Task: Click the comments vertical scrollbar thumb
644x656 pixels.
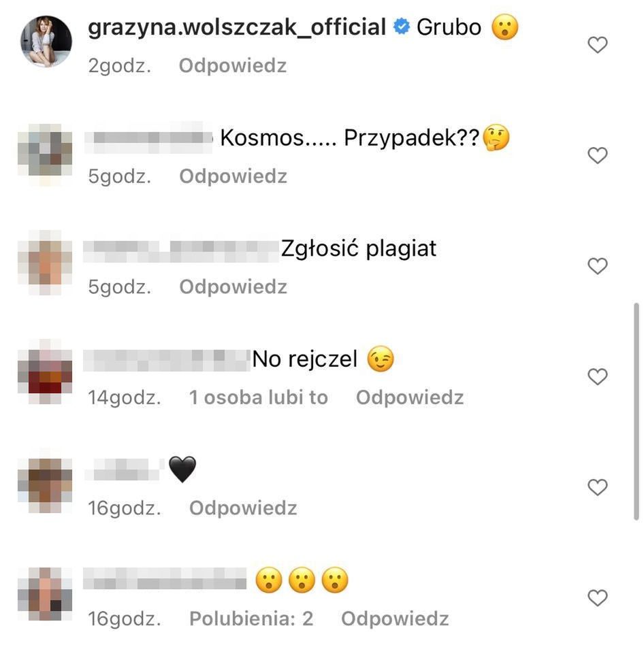Action: (x=637, y=411)
